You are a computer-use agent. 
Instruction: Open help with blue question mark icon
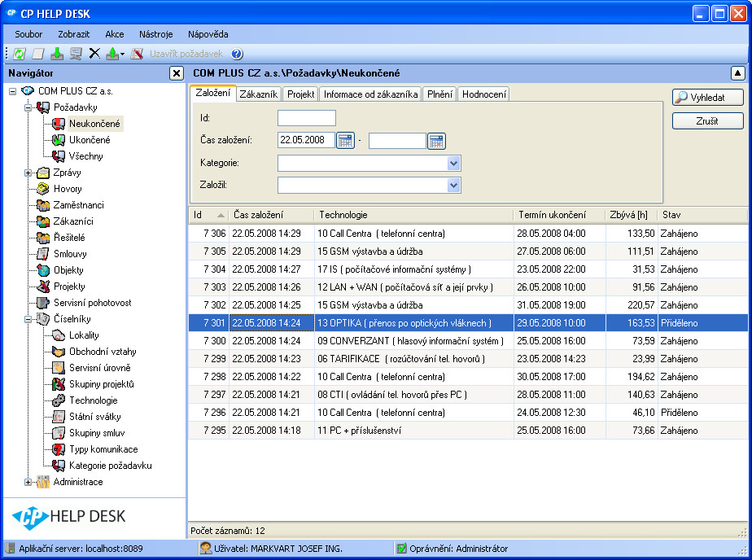click(237, 54)
